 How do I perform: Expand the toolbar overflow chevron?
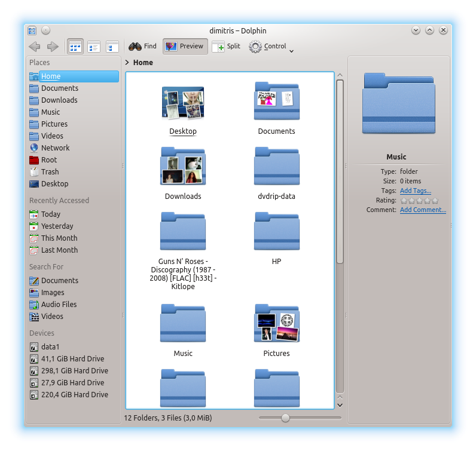click(291, 51)
